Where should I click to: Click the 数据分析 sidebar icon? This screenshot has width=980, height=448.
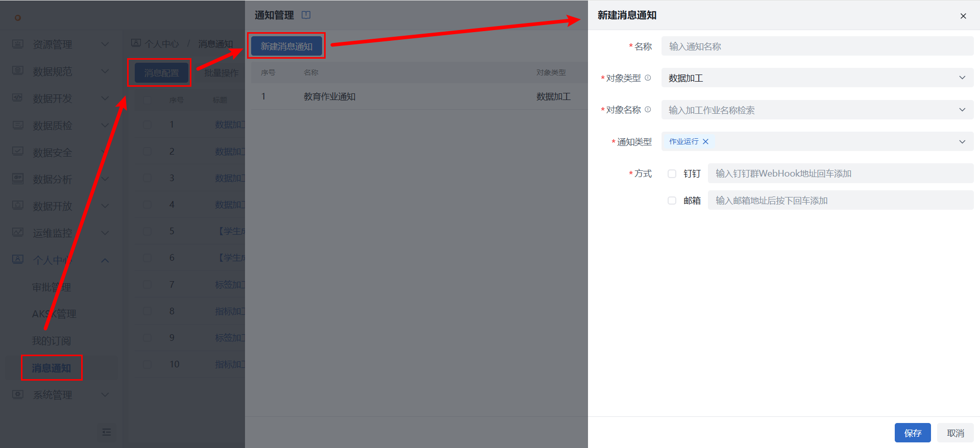point(18,179)
